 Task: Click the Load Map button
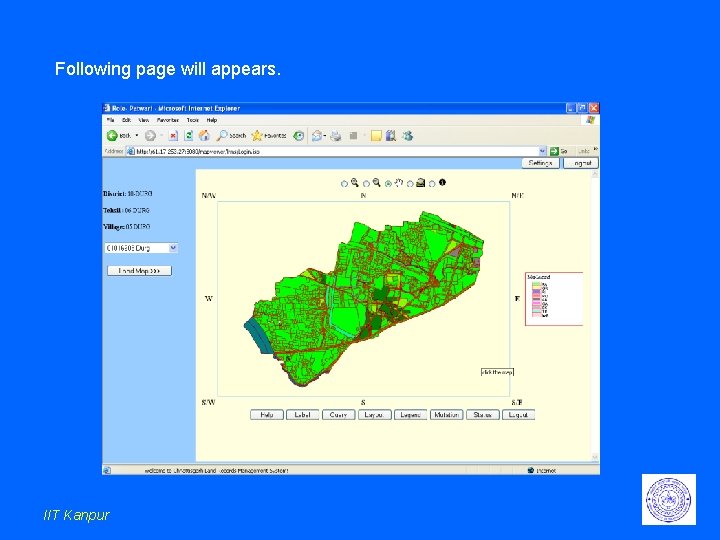pyautogui.click(x=139, y=271)
